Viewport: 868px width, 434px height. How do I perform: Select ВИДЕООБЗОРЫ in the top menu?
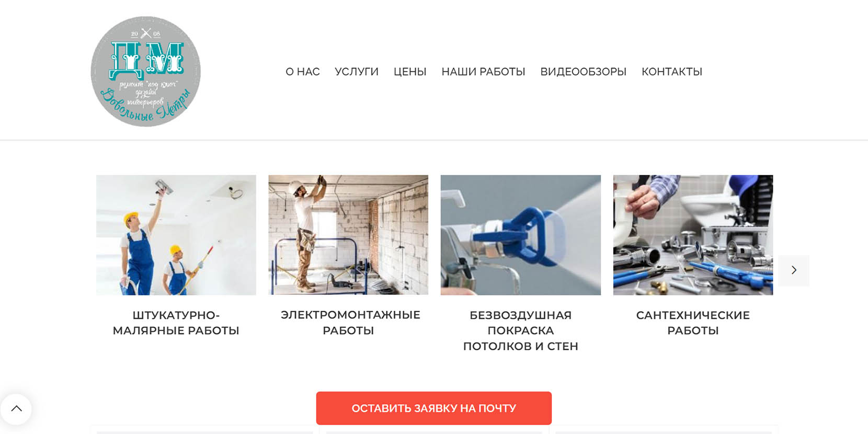pyautogui.click(x=584, y=72)
